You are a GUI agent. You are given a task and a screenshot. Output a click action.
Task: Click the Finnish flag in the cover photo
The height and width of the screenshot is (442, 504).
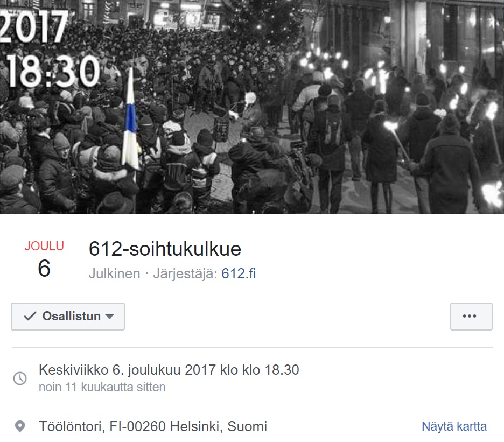[130, 120]
